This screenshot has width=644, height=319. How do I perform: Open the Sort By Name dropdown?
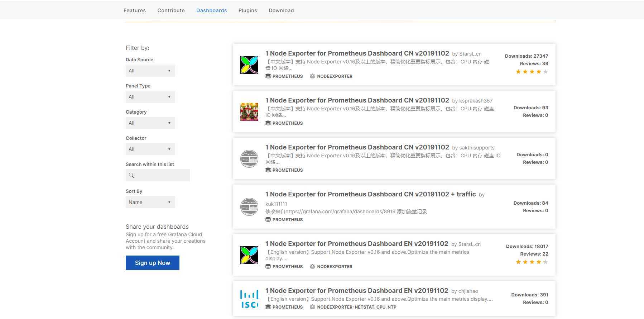150,202
